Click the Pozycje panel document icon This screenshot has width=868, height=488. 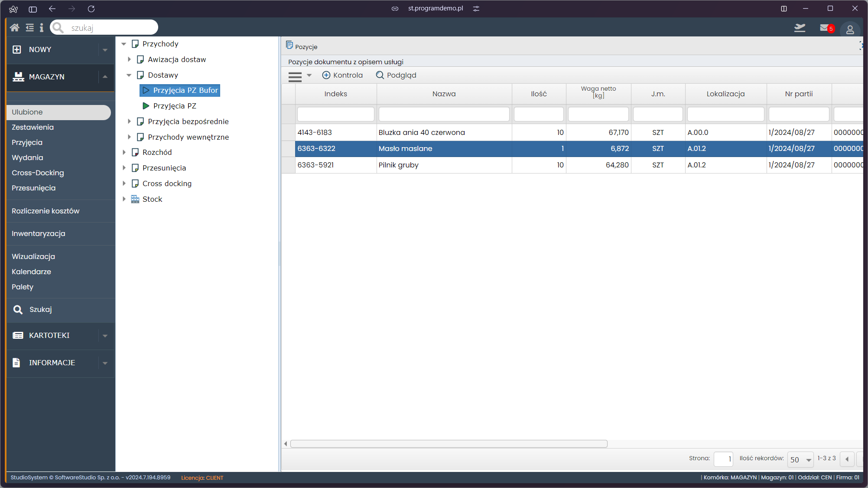[289, 45]
